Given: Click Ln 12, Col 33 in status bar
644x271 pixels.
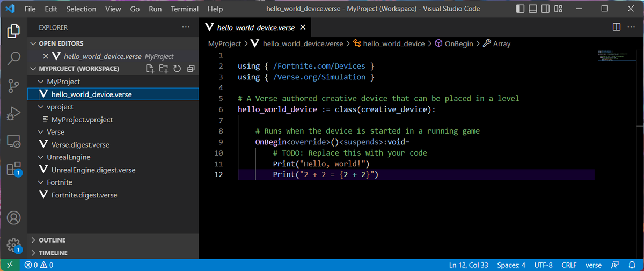Looking at the screenshot, I should 469,265.
